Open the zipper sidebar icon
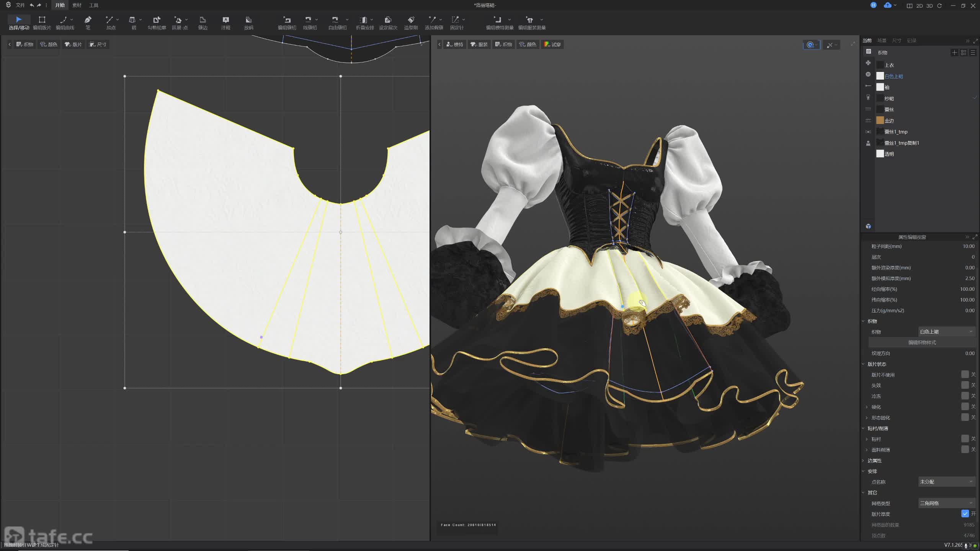980x551 pixels. coord(868,97)
